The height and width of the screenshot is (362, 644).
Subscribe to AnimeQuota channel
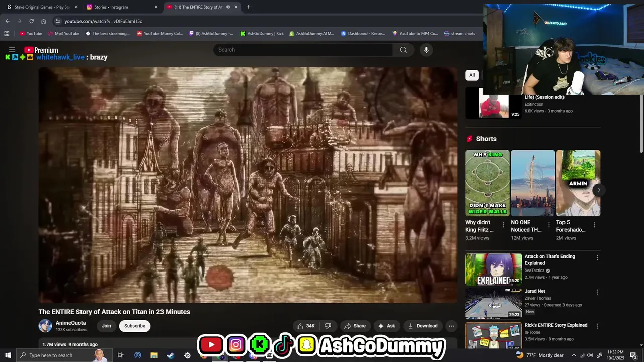click(x=135, y=326)
